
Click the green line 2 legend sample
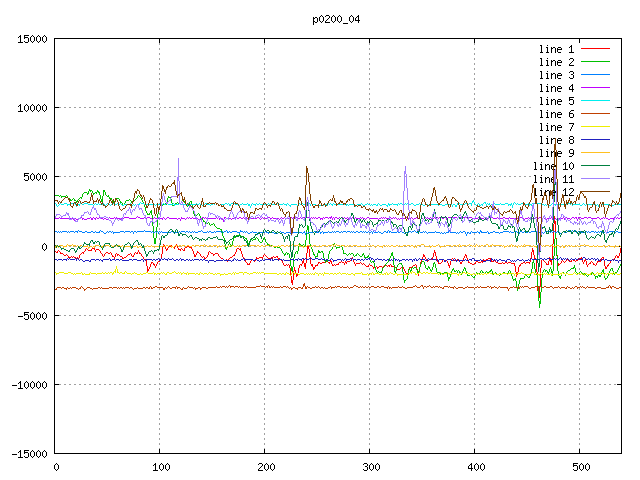[x=595, y=62]
